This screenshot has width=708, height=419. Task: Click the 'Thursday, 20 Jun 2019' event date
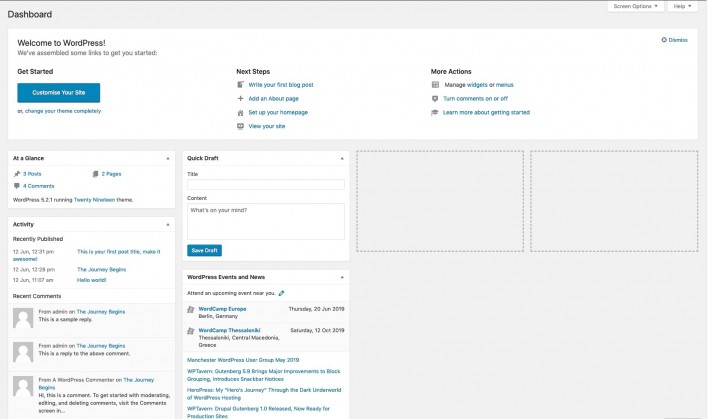coord(317,309)
